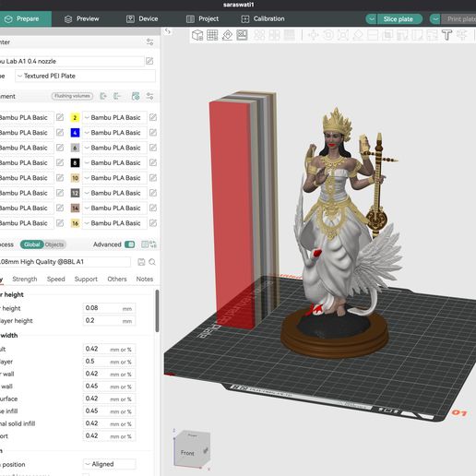This screenshot has width=476, height=476.
Task: Open the Speed settings tab
Action: 56,279
